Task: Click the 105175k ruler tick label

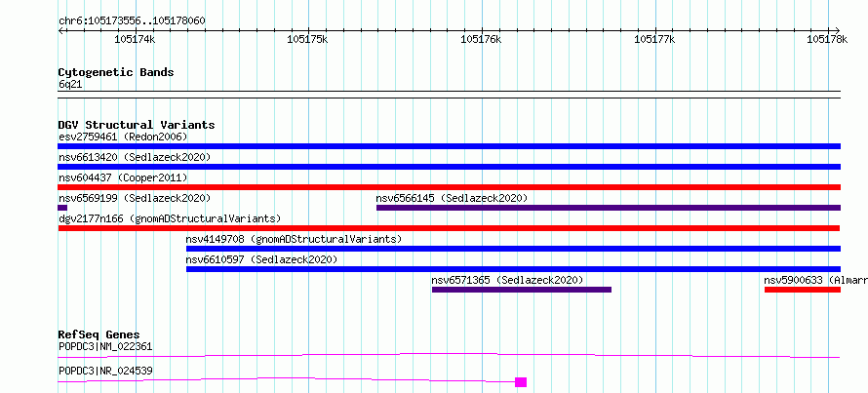Action: tap(308, 39)
